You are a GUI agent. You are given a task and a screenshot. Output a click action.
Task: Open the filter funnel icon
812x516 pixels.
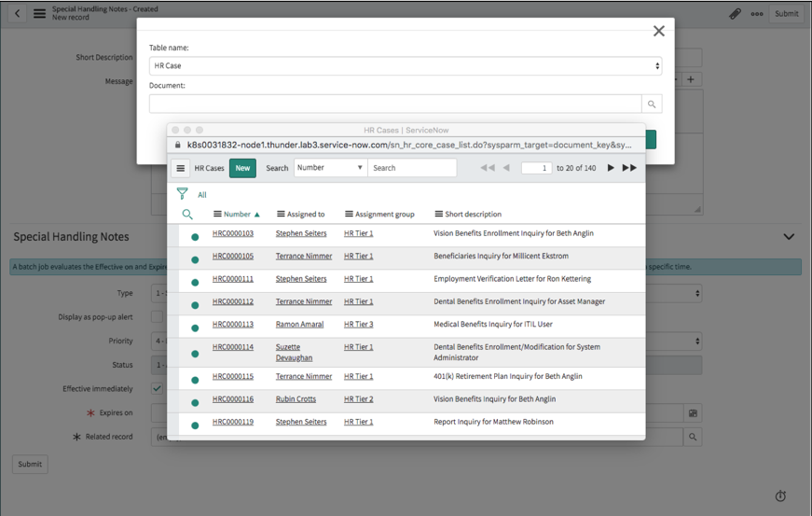tap(183, 194)
